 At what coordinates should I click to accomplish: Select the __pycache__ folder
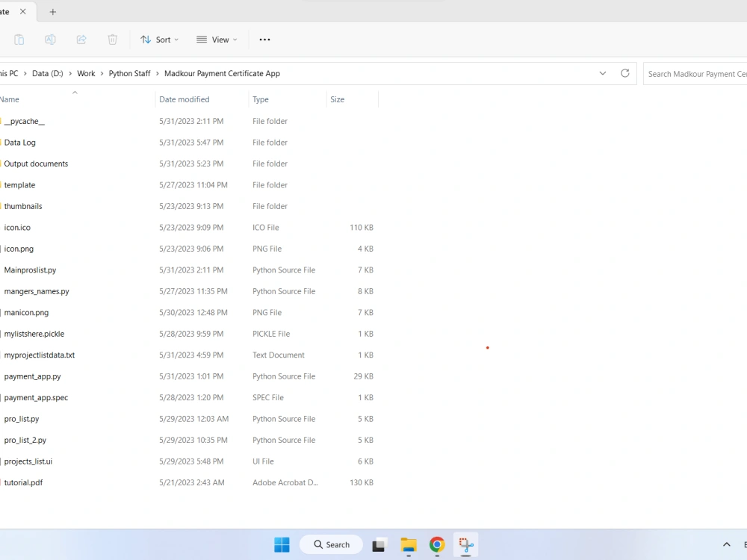click(25, 121)
